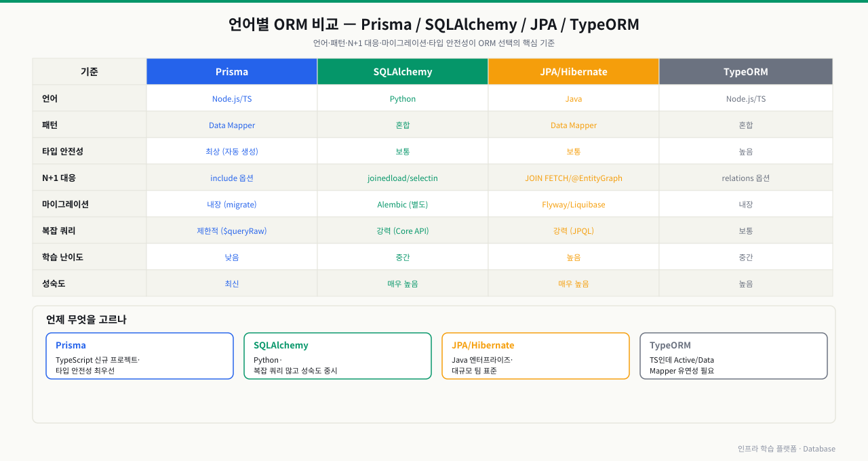Image resolution: width=868 pixels, height=461 pixels.
Task: Click the subtitle about ORM 선택의 핵심 기준
Action: 434,43
